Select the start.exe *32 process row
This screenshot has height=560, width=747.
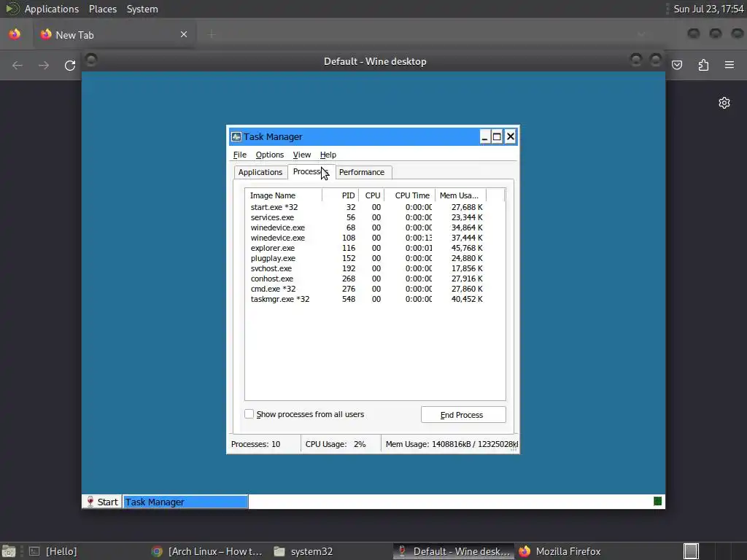click(x=367, y=207)
